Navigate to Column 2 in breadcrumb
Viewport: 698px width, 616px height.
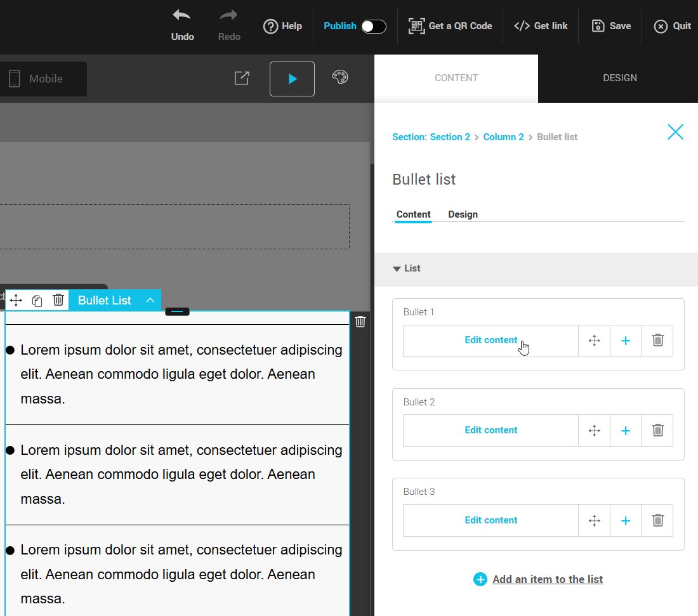(x=503, y=137)
